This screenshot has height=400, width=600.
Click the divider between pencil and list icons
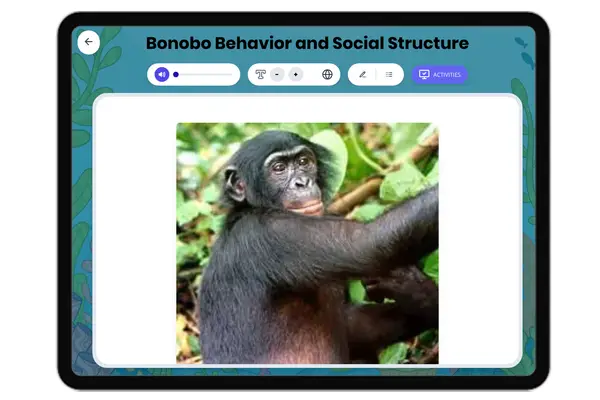click(376, 75)
